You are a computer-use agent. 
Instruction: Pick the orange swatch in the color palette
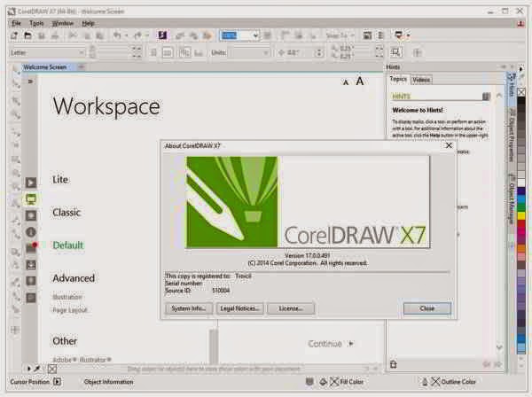click(520, 248)
